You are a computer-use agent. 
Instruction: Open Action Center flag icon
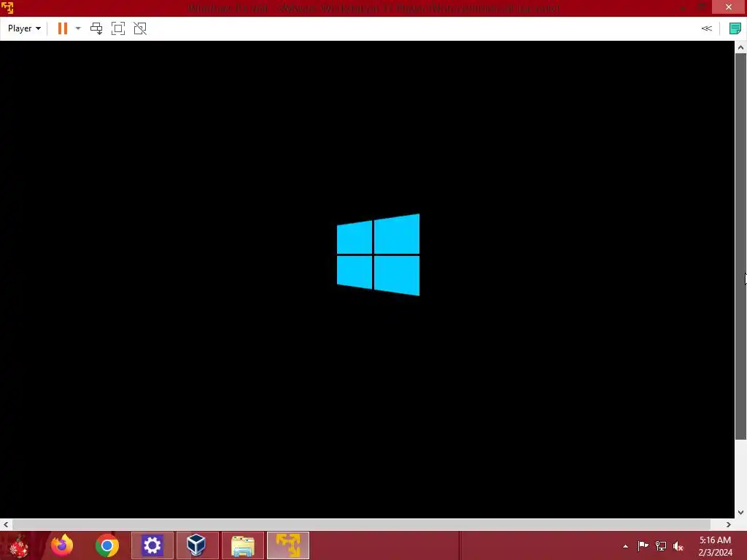click(x=643, y=546)
